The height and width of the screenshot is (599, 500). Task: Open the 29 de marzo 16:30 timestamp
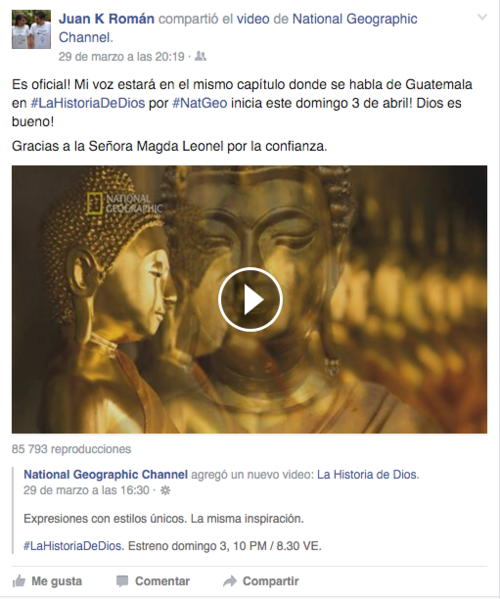click(x=86, y=491)
